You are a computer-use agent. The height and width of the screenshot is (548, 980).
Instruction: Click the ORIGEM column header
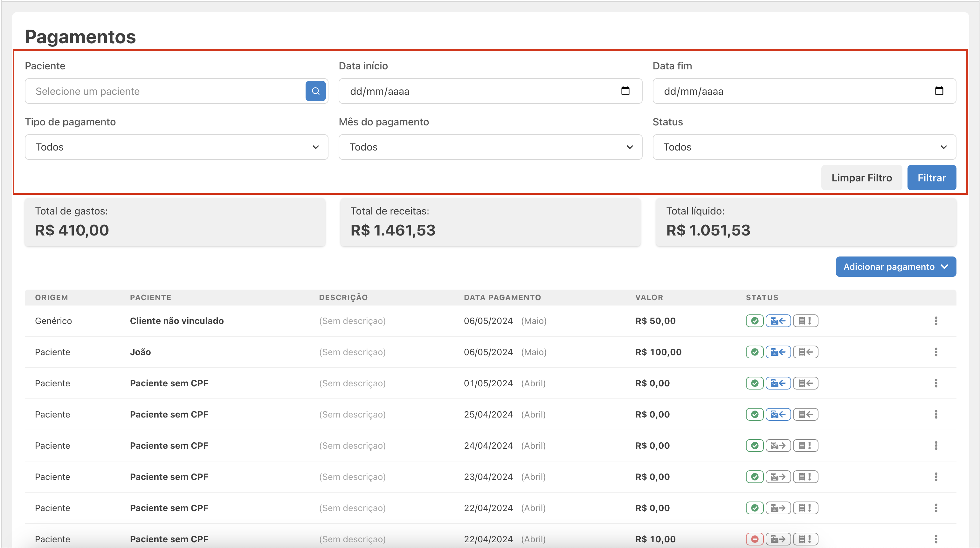coord(52,298)
